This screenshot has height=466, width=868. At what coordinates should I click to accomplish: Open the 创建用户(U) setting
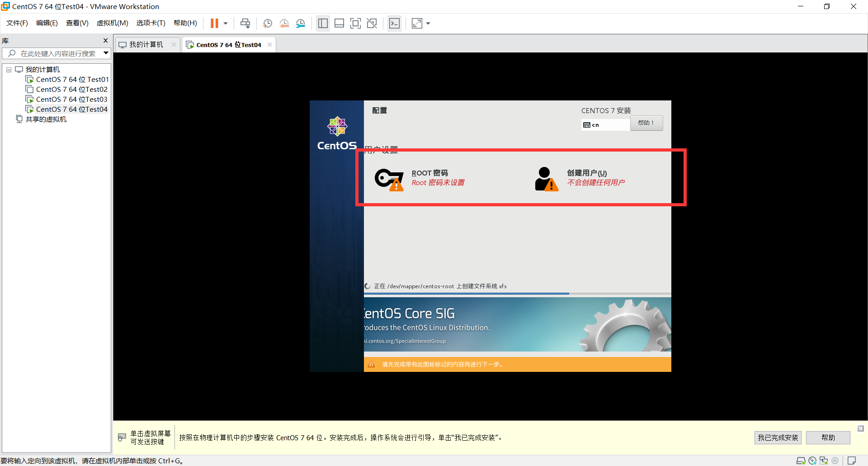tap(580, 178)
